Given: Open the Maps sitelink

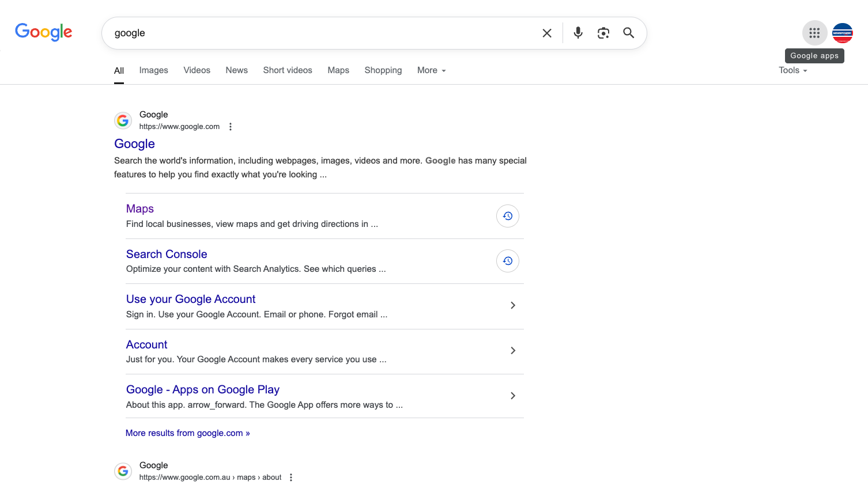Looking at the screenshot, I should pos(140,209).
